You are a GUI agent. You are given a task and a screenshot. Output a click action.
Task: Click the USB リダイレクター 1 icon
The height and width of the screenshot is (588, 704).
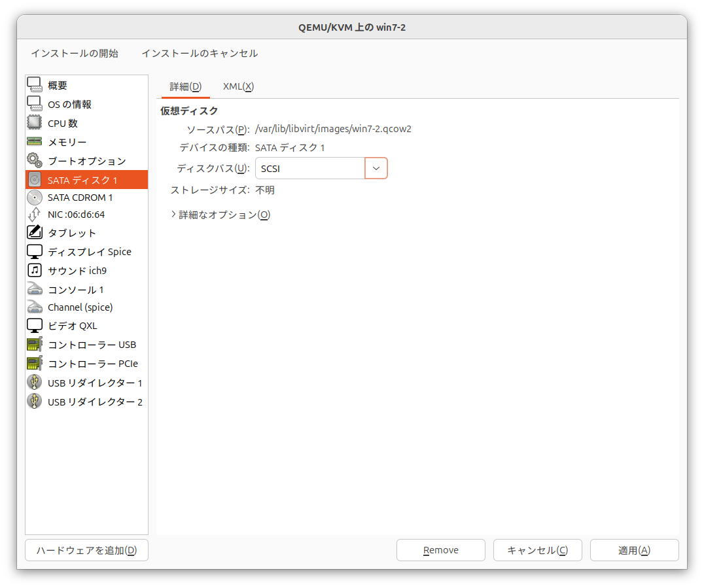point(35,383)
